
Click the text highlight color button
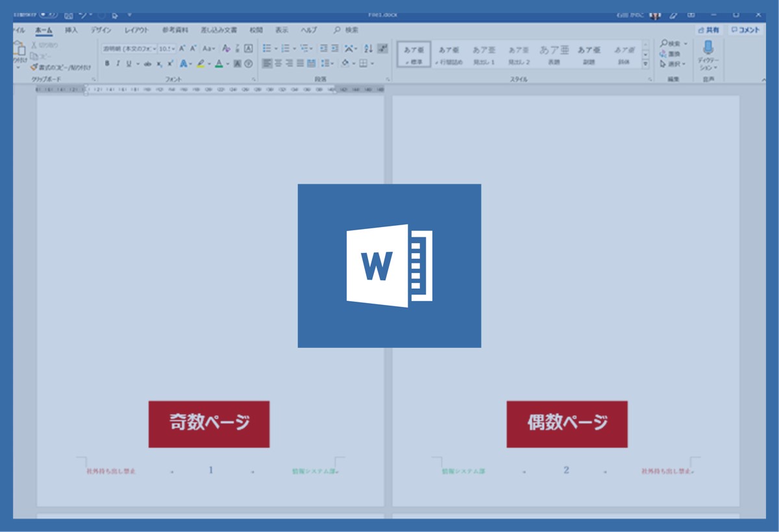[x=201, y=64]
